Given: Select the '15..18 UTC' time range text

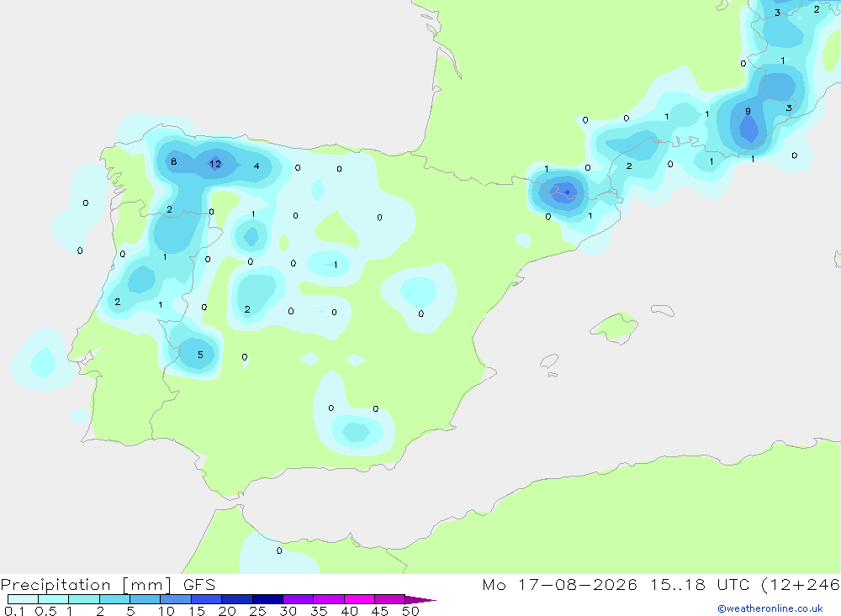Looking at the screenshot, I should (699, 585).
